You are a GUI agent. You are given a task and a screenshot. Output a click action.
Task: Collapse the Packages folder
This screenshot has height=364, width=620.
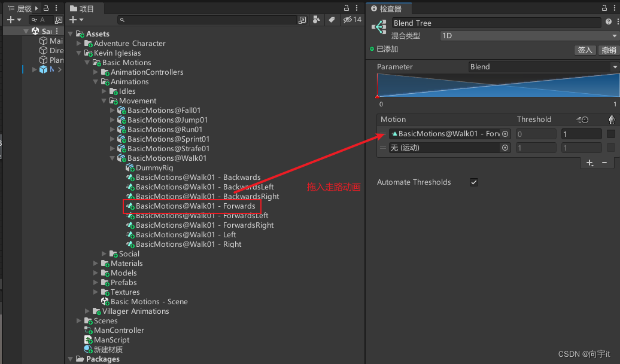tap(71, 359)
